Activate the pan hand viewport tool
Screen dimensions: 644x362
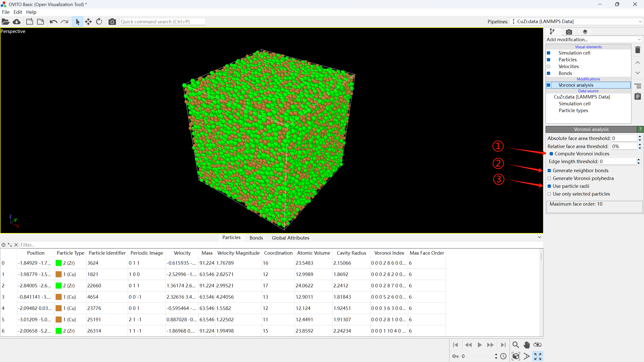[x=526, y=345]
